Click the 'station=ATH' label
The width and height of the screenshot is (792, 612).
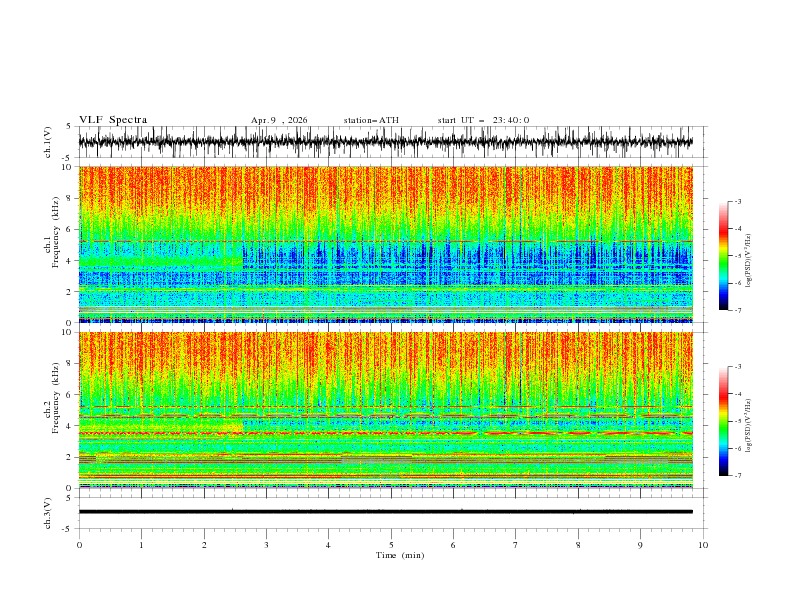point(371,120)
